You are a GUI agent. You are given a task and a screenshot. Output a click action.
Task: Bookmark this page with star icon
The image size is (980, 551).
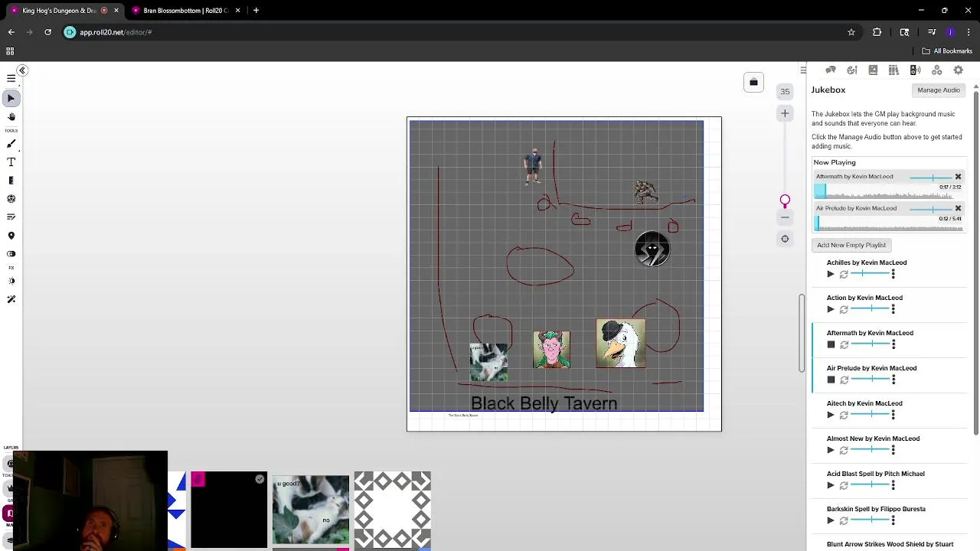point(851,32)
